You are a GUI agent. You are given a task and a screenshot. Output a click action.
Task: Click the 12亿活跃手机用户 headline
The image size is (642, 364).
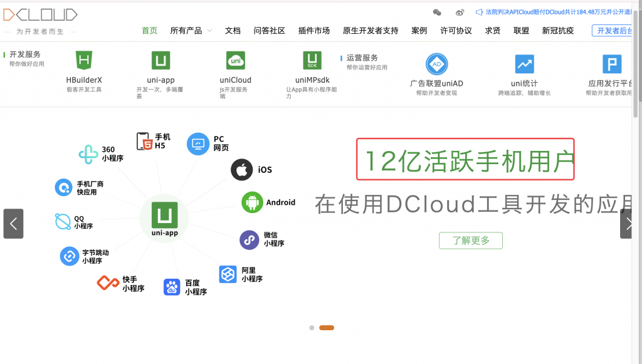(469, 161)
